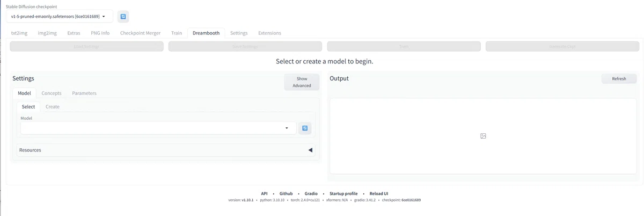Screen dimensions: 644x216
Task: Open the Extras tab
Action: [x=74, y=33]
